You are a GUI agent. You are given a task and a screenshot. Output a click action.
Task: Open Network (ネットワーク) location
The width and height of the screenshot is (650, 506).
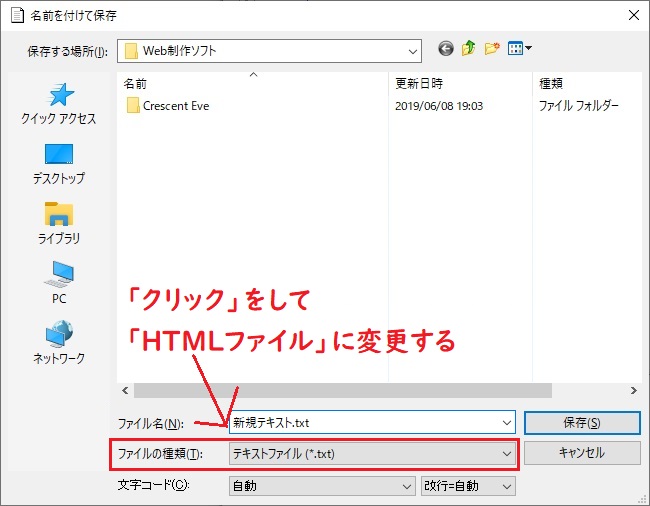(x=59, y=343)
